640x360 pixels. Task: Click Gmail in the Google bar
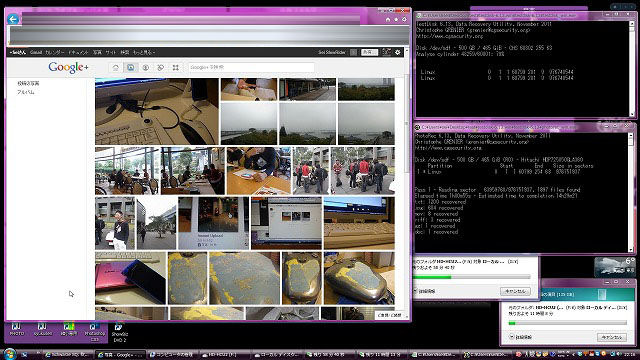36,52
